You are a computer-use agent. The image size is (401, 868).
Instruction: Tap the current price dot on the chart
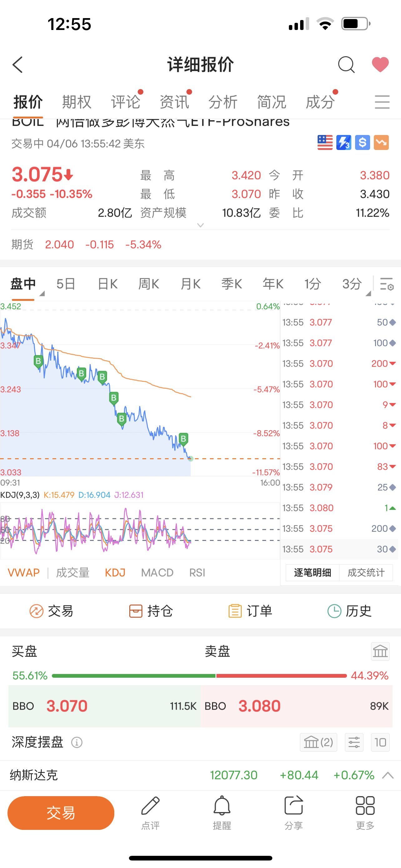tap(191, 459)
